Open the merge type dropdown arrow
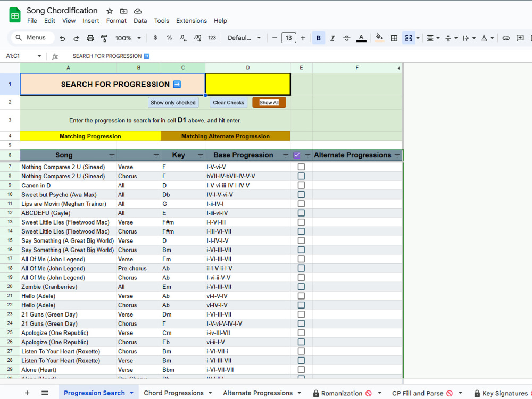This screenshot has height=399, width=532. [418, 38]
